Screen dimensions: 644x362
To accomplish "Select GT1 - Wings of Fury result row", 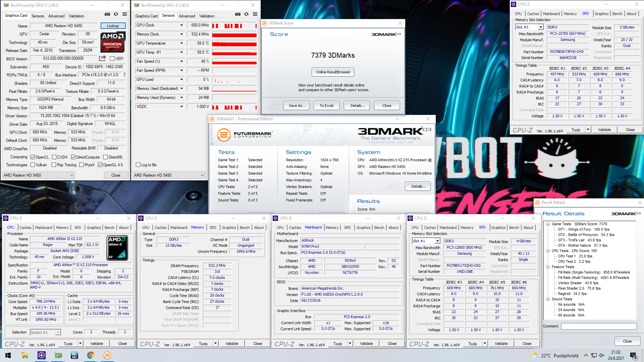I will [x=584, y=229].
